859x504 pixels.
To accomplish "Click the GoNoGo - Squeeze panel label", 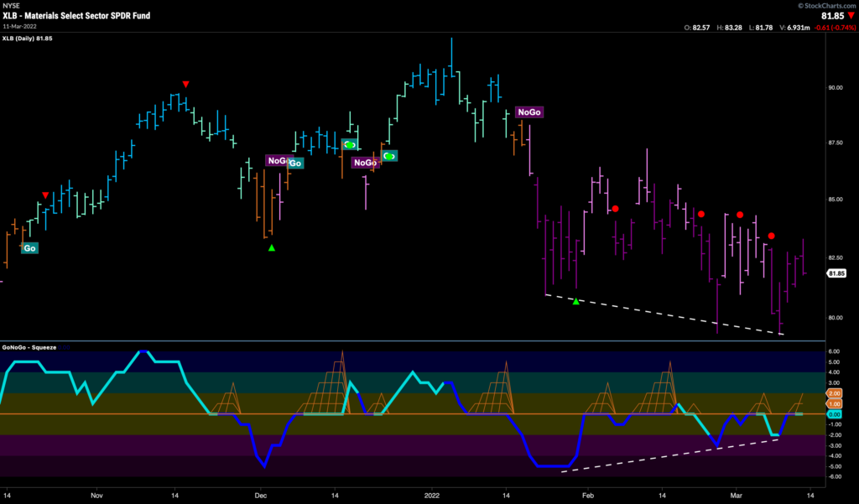I will (x=29, y=347).
